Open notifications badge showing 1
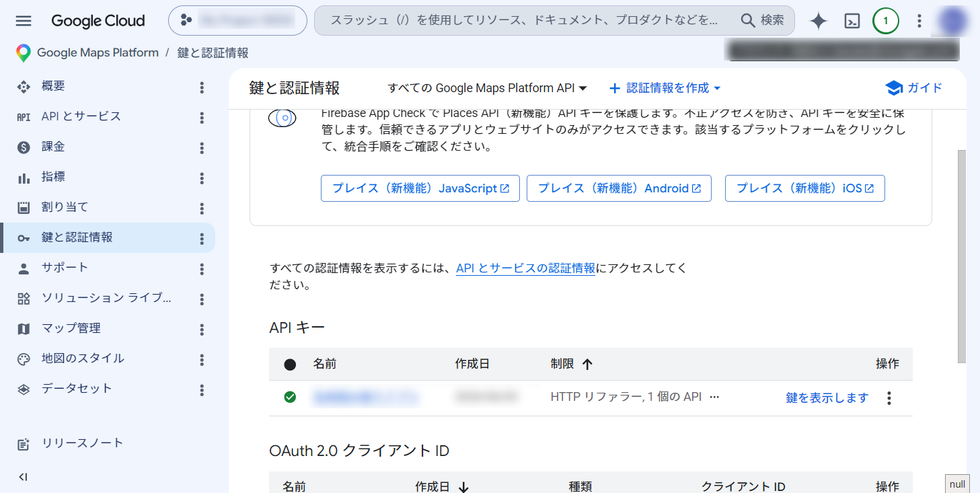 click(x=886, y=21)
